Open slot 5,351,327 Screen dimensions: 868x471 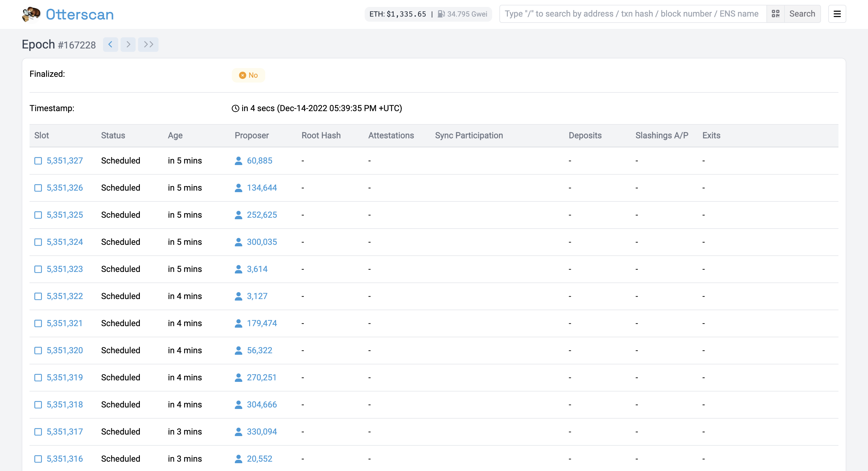pyautogui.click(x=65, y=161)
